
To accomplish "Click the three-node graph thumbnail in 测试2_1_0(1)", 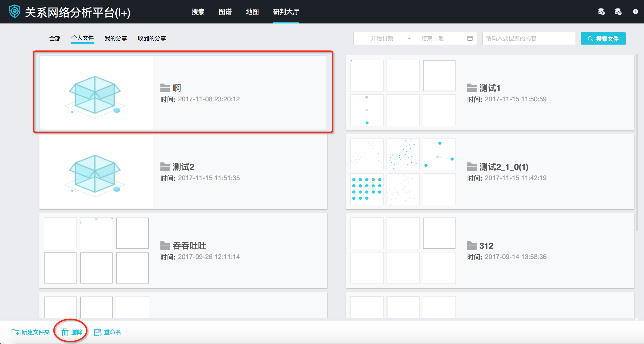I will coord(439,154).
